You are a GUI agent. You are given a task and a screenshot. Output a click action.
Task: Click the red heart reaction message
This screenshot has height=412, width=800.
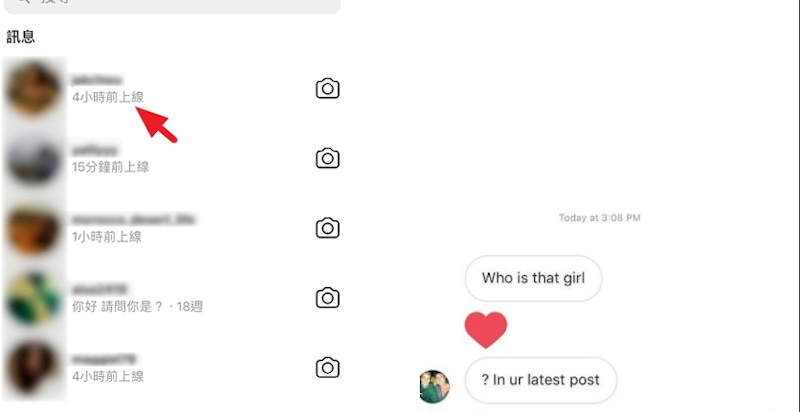click(x=486, y=329)
